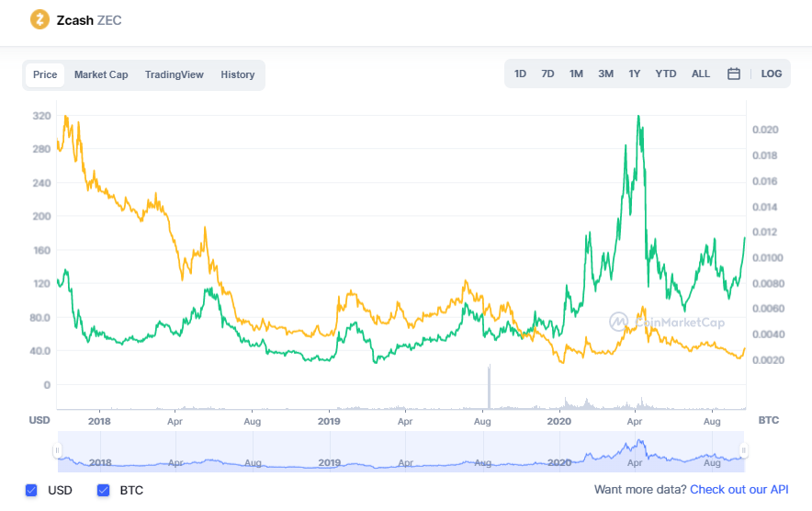Click the August 2019 volume spike bar

coord(489,387)
